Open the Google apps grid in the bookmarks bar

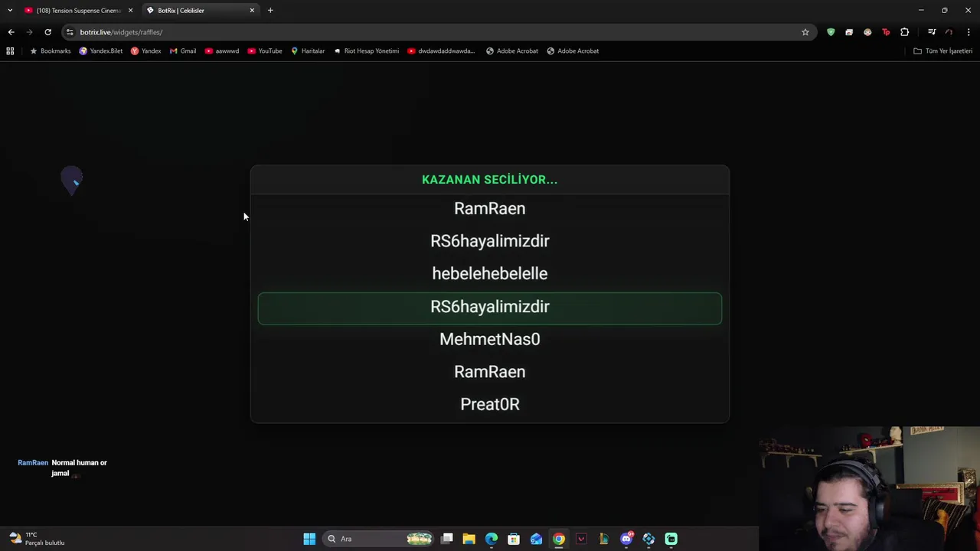pos(10,51)
